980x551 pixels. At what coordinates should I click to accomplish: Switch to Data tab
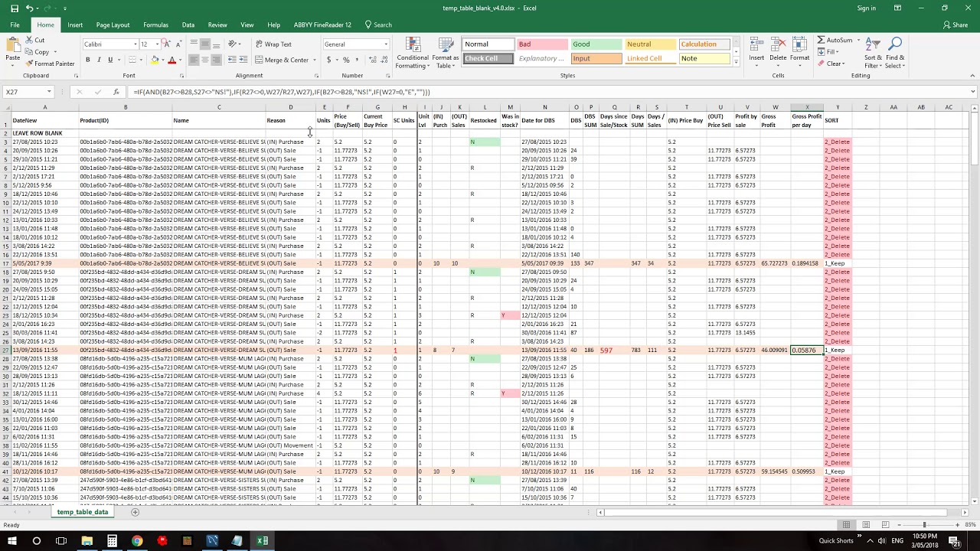point(188,24)
